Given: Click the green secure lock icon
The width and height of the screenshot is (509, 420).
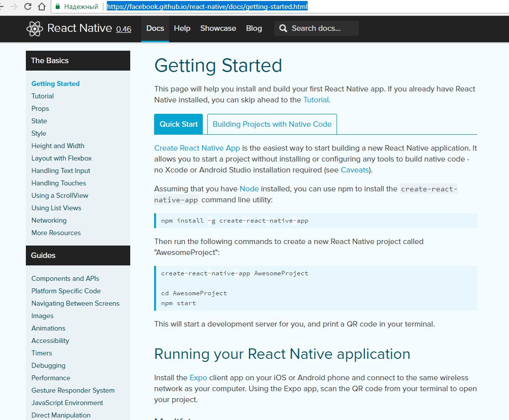Looking at the screenshot, I should [58, 6].
